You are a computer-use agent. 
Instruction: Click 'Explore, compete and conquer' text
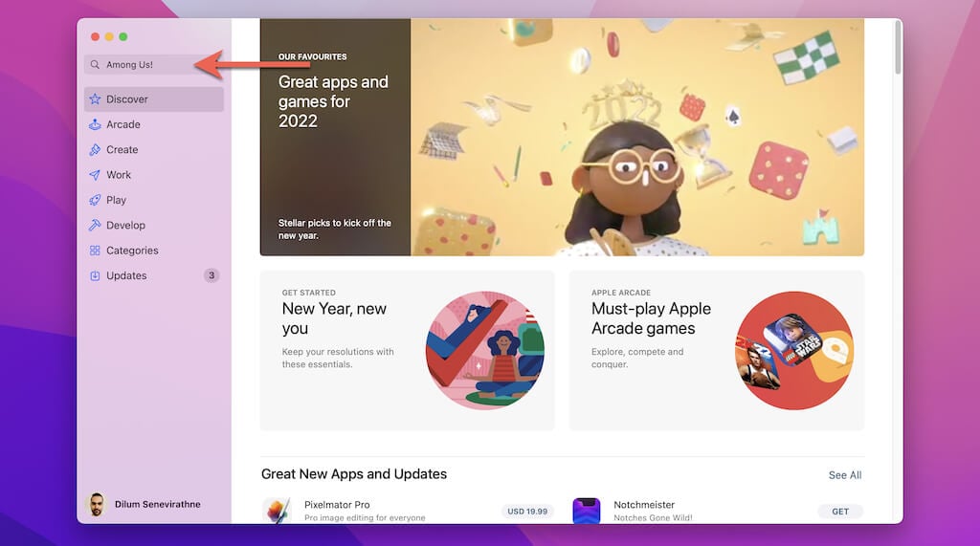click(637, 358)
